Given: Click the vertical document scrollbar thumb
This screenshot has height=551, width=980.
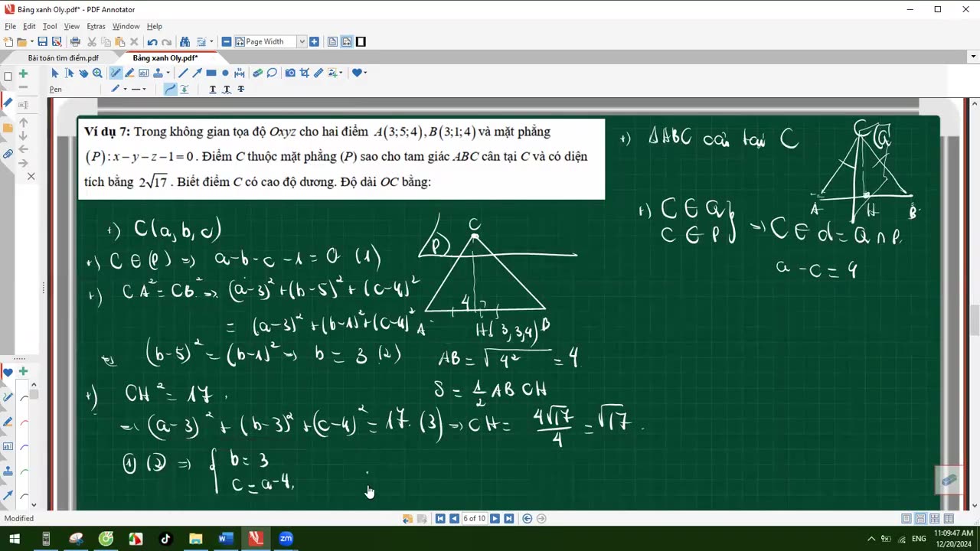Looking at the screenshot, I should (x=974, y=320).
